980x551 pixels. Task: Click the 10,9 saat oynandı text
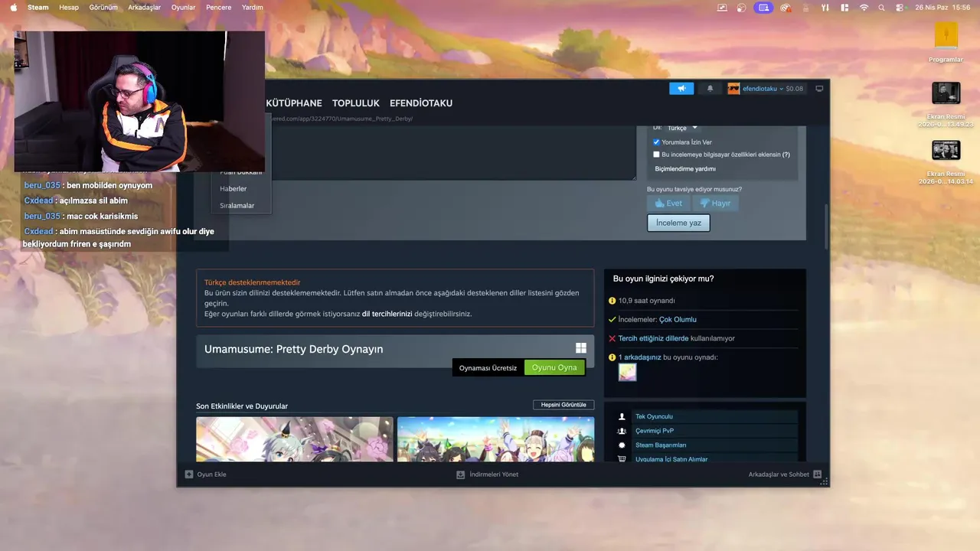pos(647,301)
